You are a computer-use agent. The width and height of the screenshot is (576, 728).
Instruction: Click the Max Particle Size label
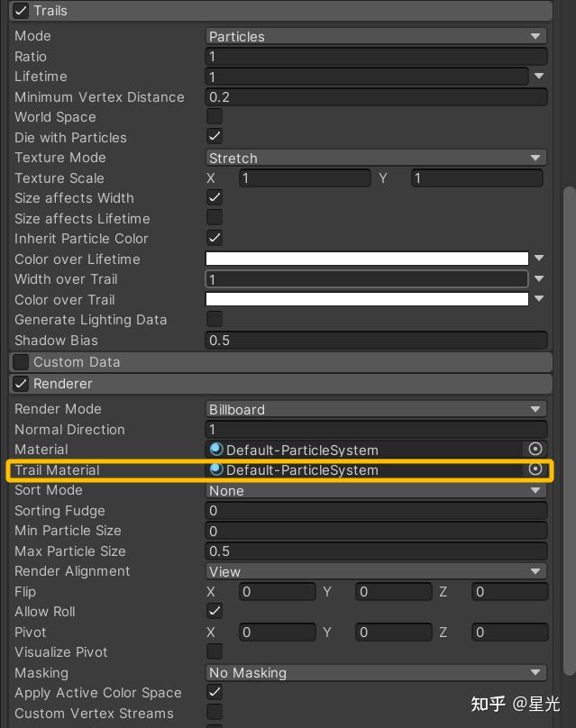click(70, 551)
